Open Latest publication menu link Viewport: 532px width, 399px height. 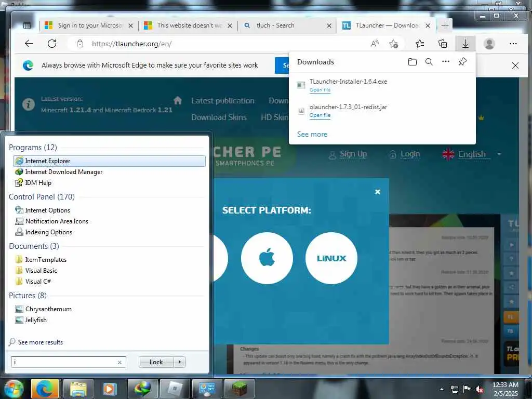coord(222,101)
